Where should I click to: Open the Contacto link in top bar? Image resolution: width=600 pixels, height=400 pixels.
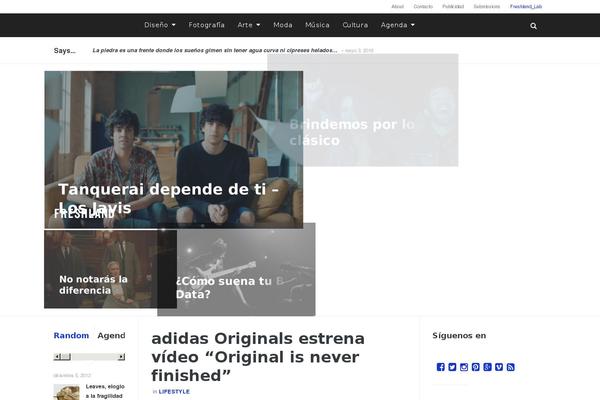point(423,7)
